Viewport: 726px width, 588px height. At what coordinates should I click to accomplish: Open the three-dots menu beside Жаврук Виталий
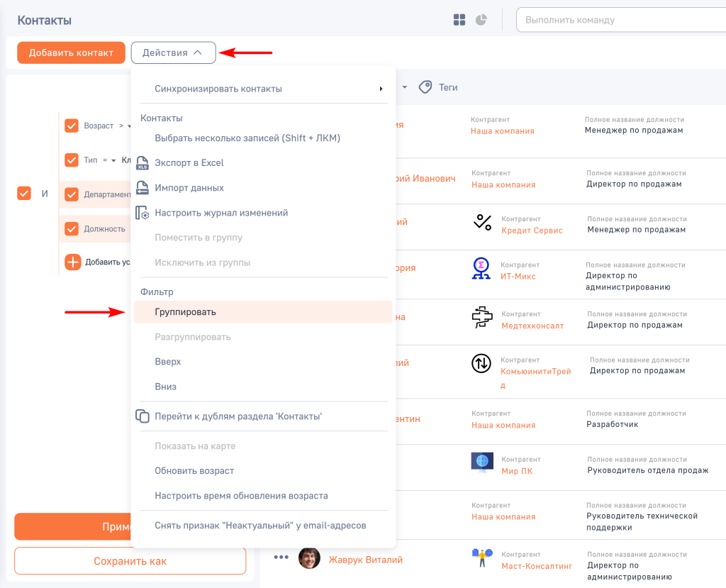point(281,558)
